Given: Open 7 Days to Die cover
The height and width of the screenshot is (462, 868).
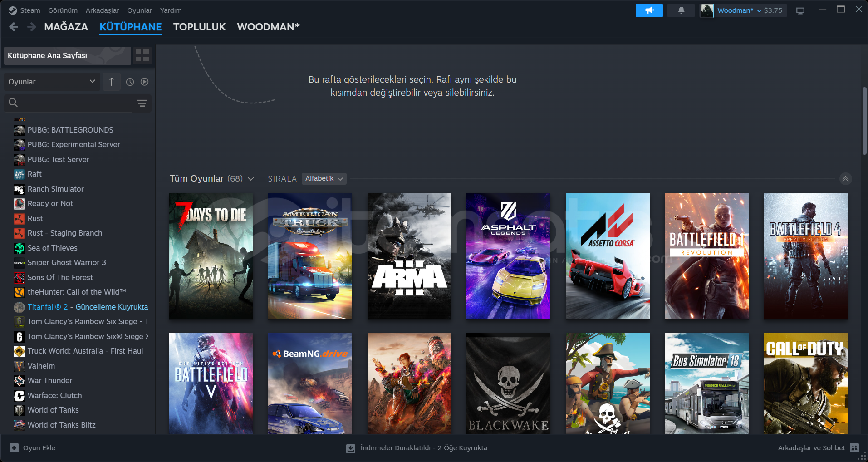Looking at the screenshot, I should click(x=211, y=256).
